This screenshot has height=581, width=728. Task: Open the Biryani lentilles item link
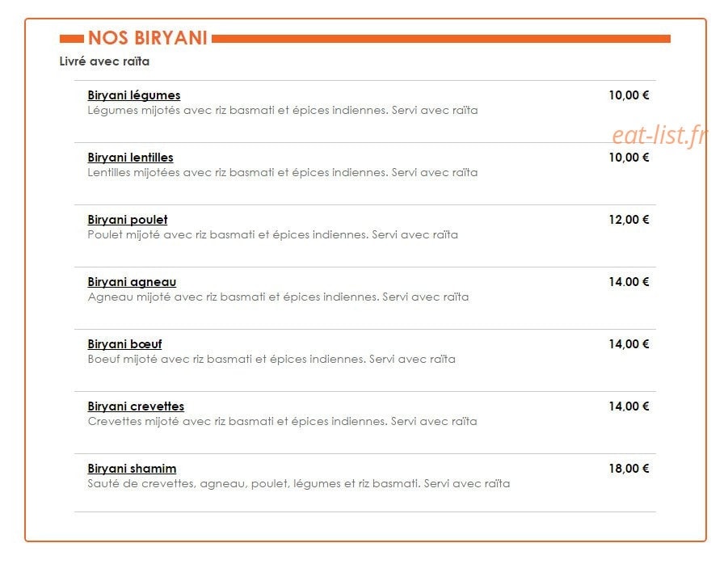(130, 158)
